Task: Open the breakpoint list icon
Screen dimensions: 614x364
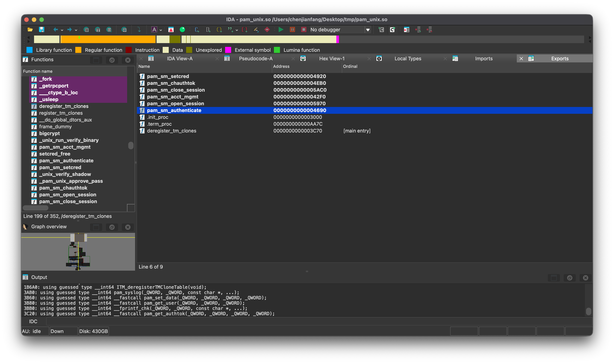Action: (x=406, y=30)
